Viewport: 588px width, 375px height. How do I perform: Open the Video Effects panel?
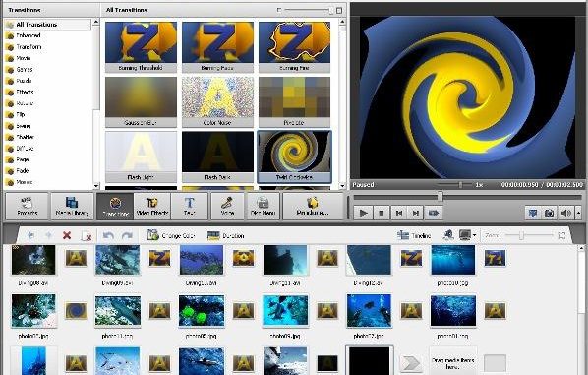[x=151, y=206]
